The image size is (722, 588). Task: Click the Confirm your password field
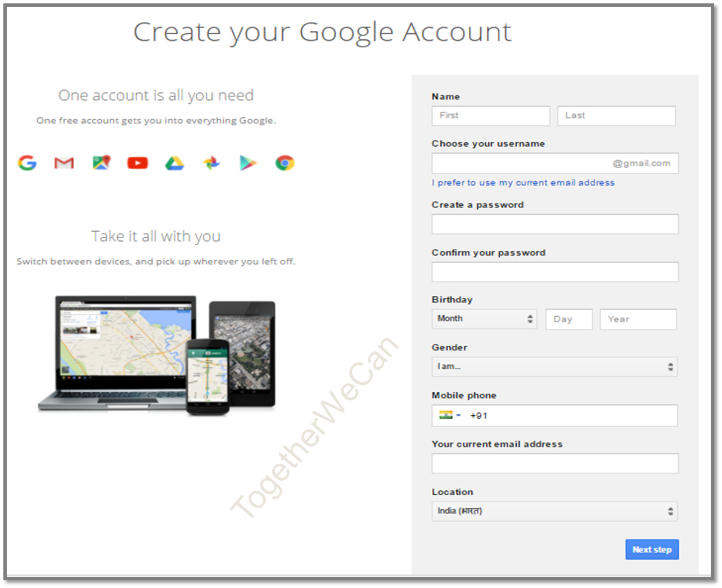(x=555, y=272)
